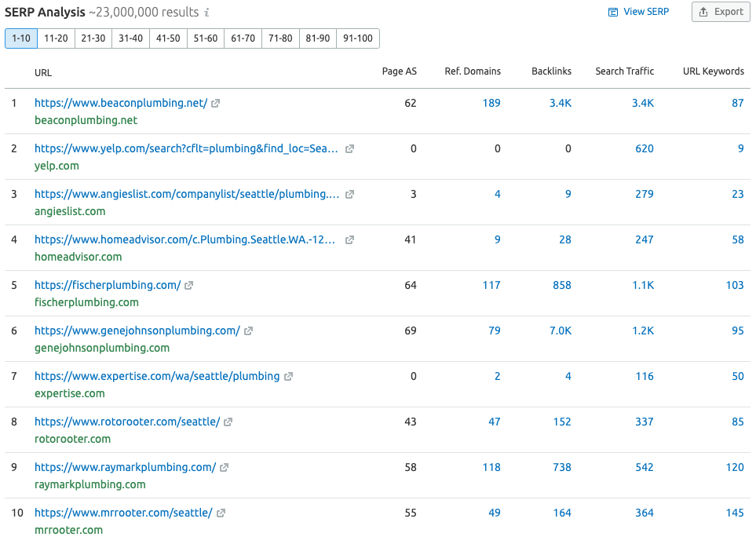Open the yelp.com search URL
Image resolution: width=756 pixels, height=544 pixels.
click(x=186, y=148)
